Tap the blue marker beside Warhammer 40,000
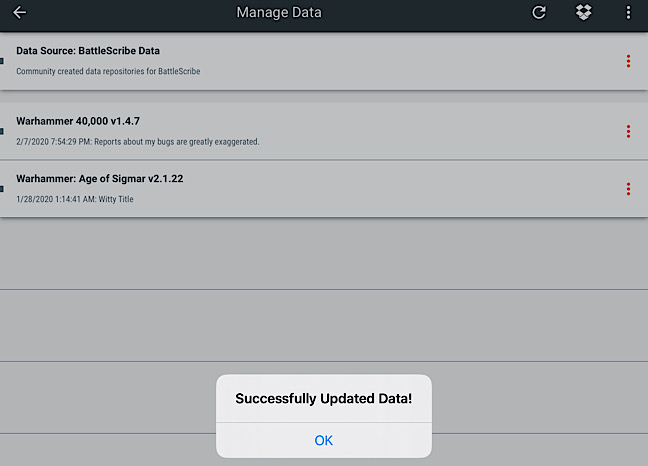This screenshot has height=466, width=648. (x=2, y=131)
